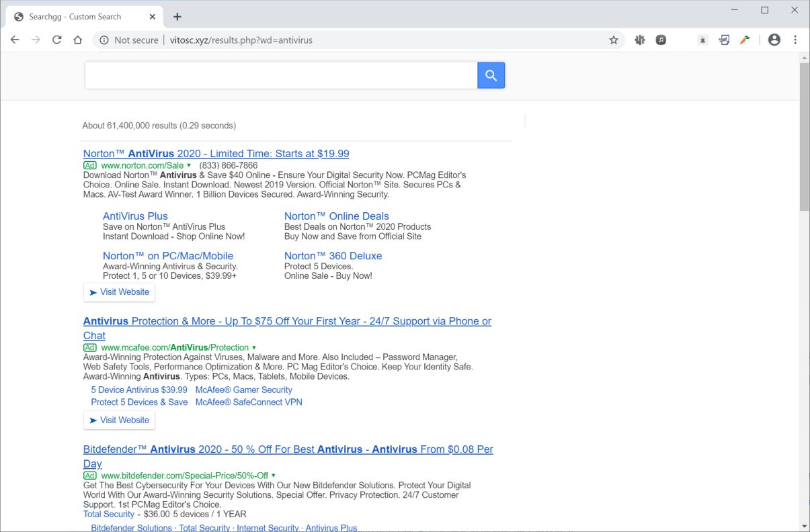
Task: Open Norton AntiVirus 2020 ad headline
Action: [216, 154]
